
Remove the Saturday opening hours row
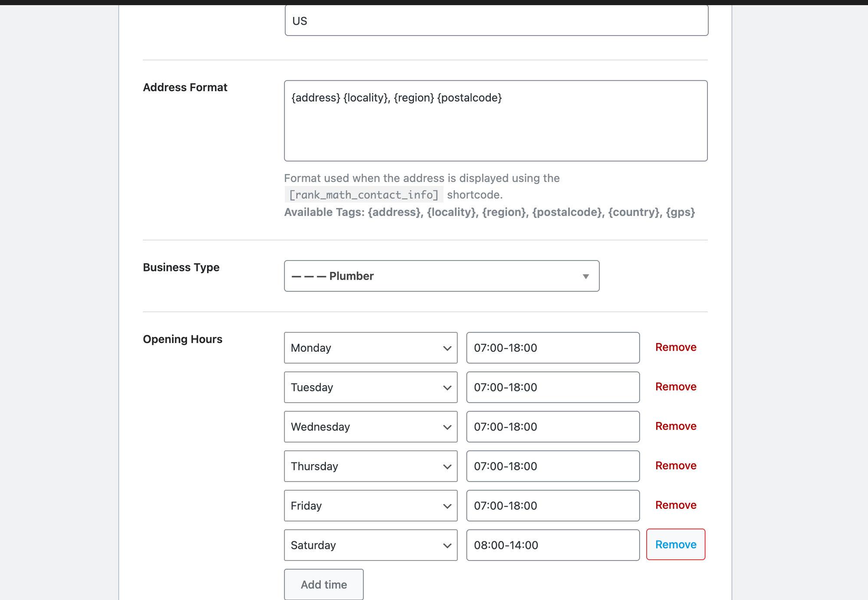pos(676,544)
